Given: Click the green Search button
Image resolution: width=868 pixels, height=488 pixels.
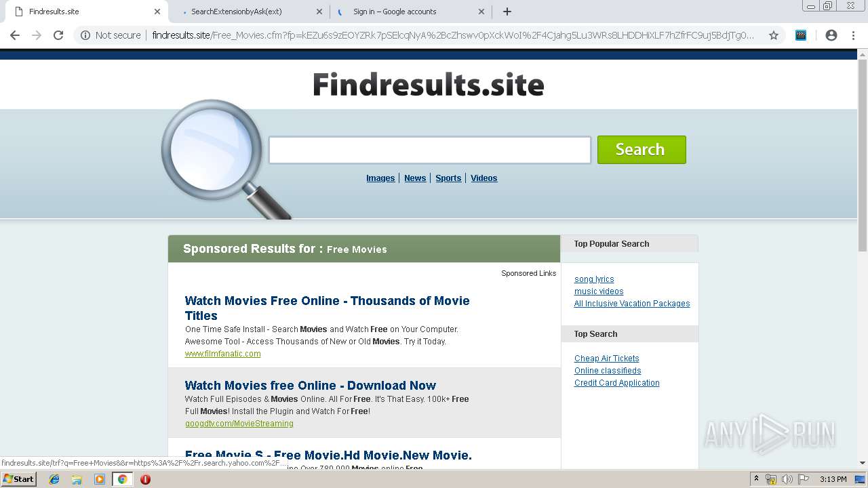Looking at the screenshot, I should (642, 150).
